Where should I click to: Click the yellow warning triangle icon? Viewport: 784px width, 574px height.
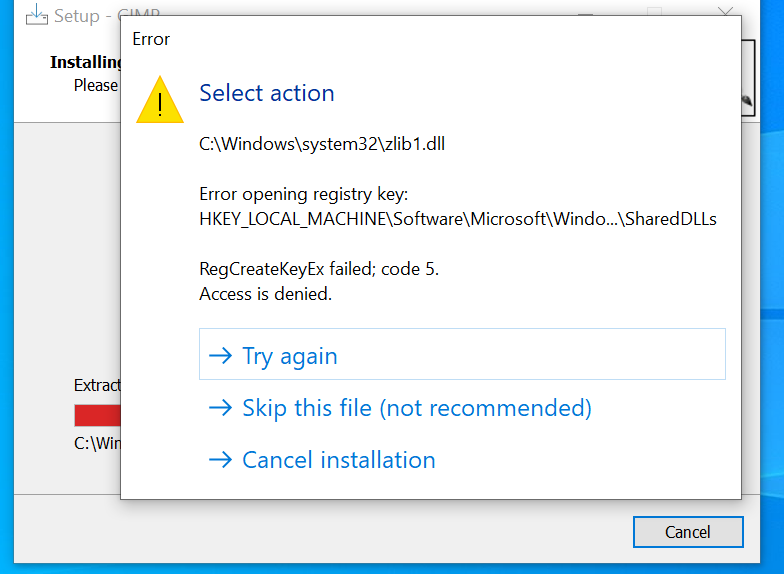(160, 100)
